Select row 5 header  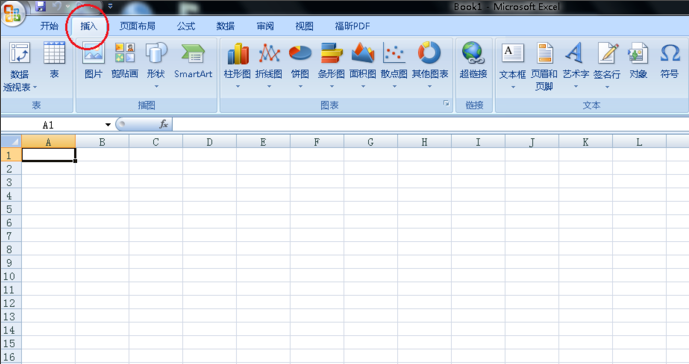tap(11, 209)
